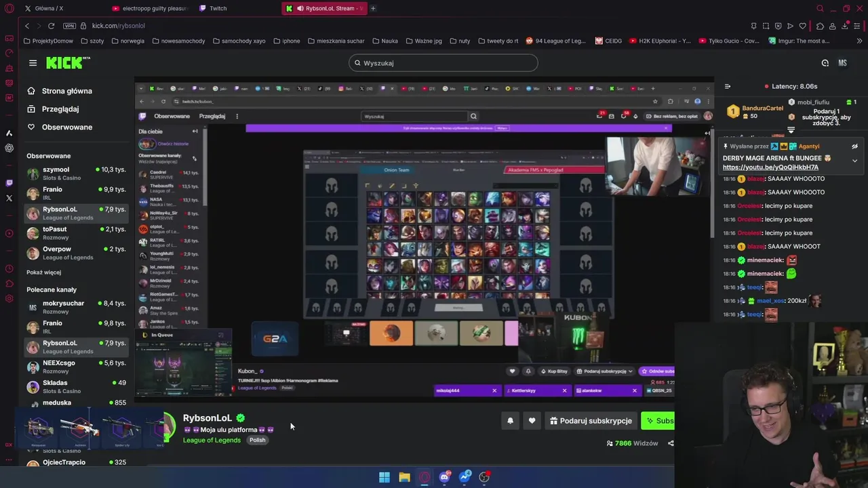Open browser extensions icon

pos(820,26)
